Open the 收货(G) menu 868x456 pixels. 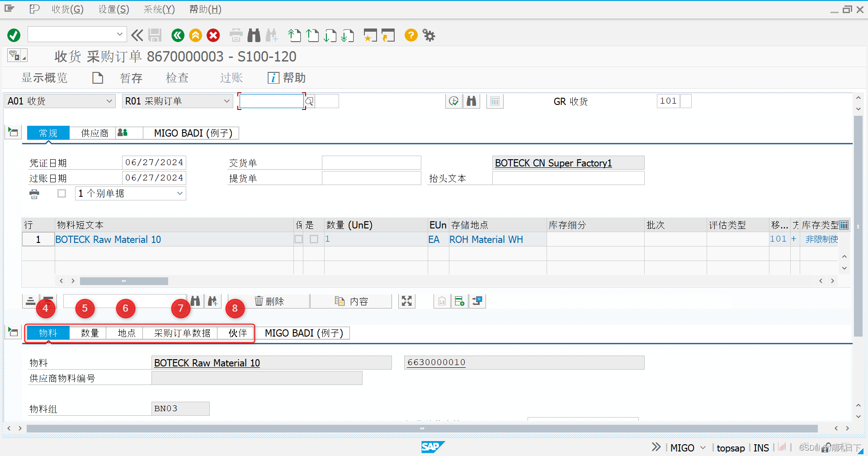click(67, 9)
